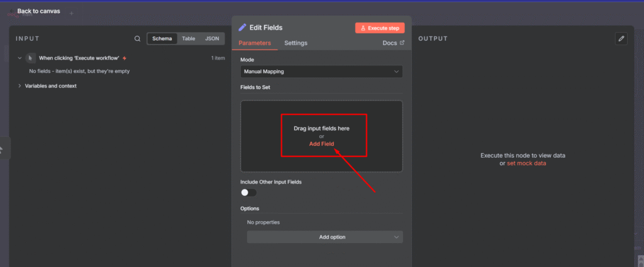
Task: Click the red spark icon beside the trigger name
Action: pos(125,58)
